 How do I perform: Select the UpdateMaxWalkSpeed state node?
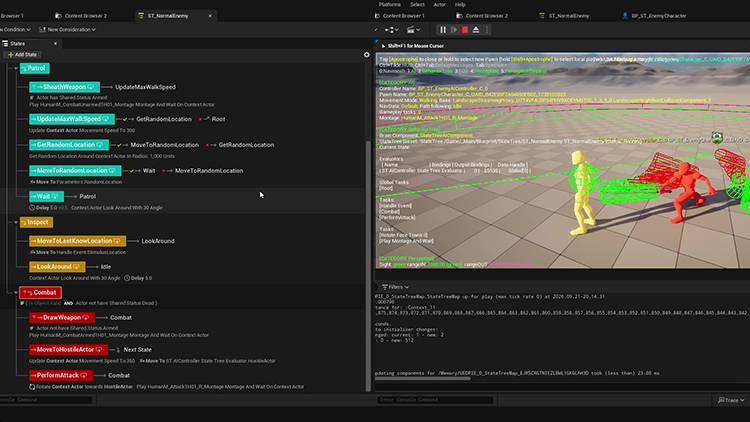pyautogui.click(x=72, y=119)
